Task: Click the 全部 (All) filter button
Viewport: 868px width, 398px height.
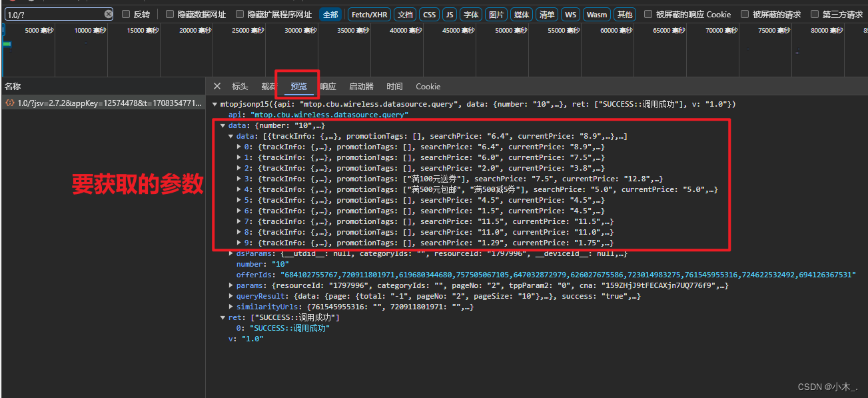Action: pyautogui.click(x=330, y=13)
